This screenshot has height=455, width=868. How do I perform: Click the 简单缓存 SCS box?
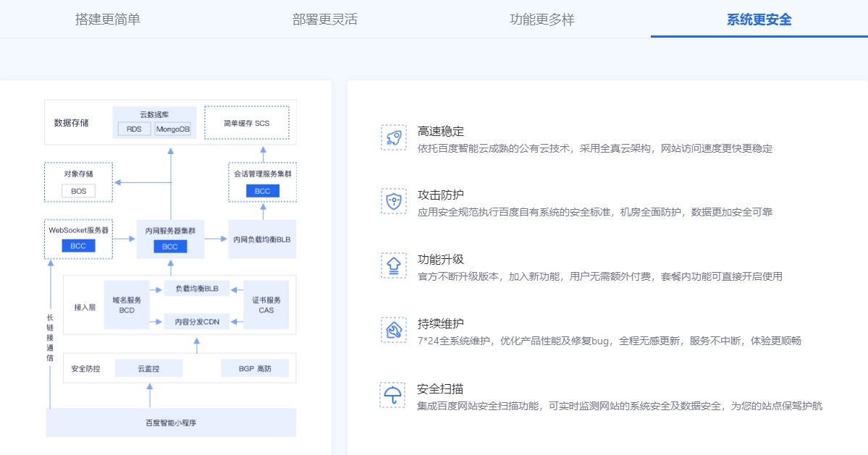coord(246,123)
